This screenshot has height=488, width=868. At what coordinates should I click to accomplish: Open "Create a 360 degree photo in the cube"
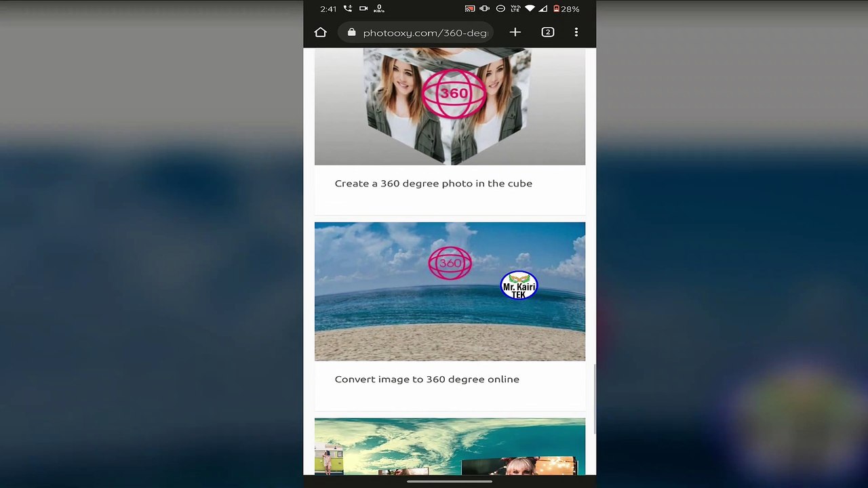433,184
